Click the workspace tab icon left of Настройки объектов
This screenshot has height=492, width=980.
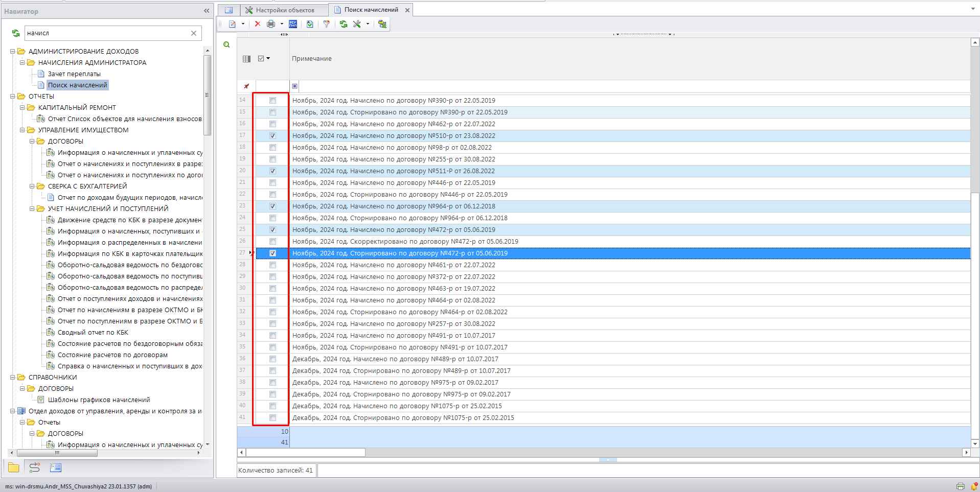229,10
